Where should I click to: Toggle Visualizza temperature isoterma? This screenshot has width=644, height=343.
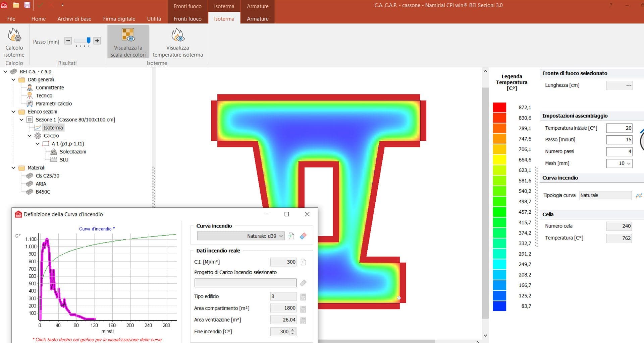pyautogui.click(x=177, y=41)
